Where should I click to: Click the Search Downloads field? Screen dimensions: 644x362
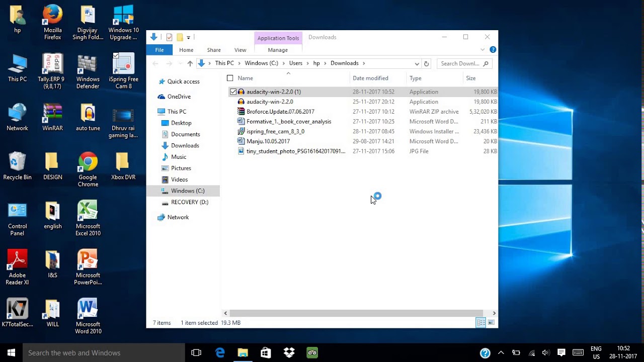coord(464,63)
